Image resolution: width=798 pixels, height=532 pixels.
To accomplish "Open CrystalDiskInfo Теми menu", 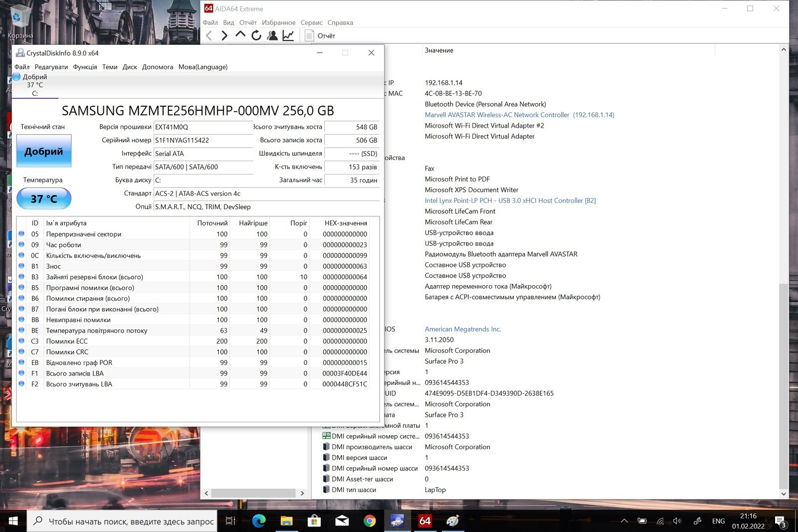I will (110, 67).
